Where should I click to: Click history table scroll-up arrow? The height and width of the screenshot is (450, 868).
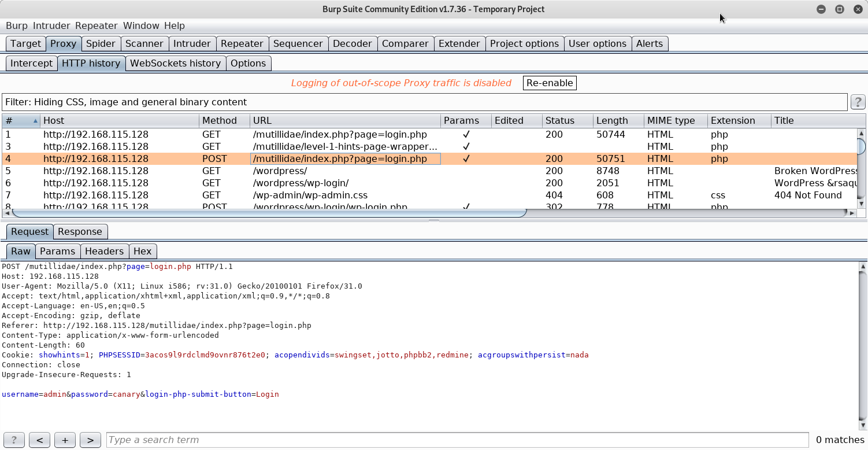click(861, 134)
